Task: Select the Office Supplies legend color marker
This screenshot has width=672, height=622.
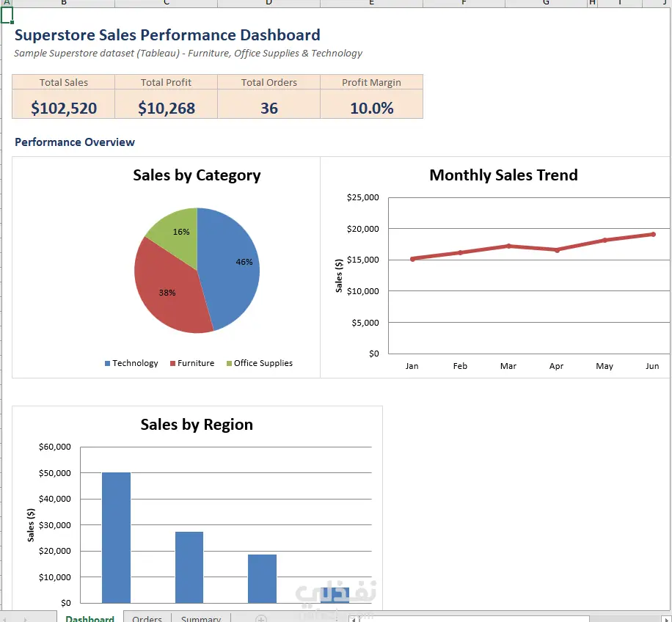Action: (230, 363)
